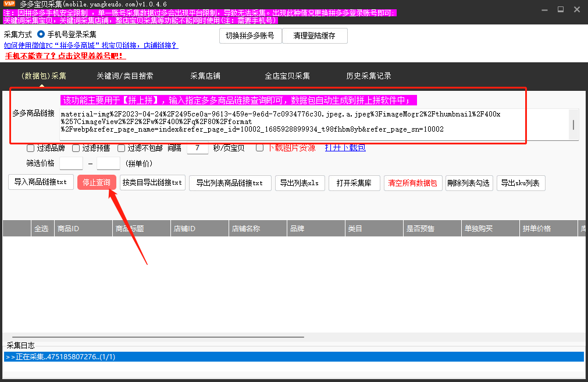Minimize the 多多宝贝采集 window
The width and height of the screenshot is (588, 382).
(544, 10)
